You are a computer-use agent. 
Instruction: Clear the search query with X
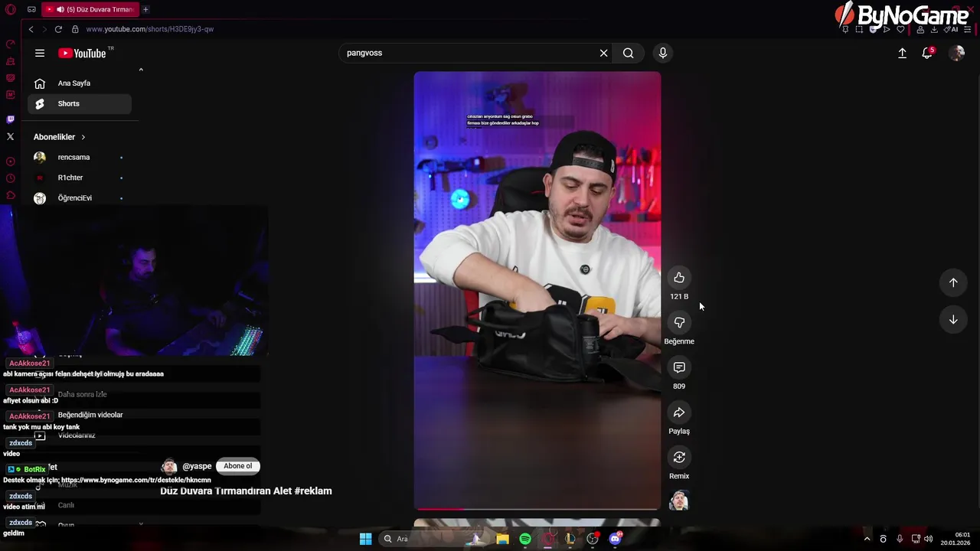[603, 53]
